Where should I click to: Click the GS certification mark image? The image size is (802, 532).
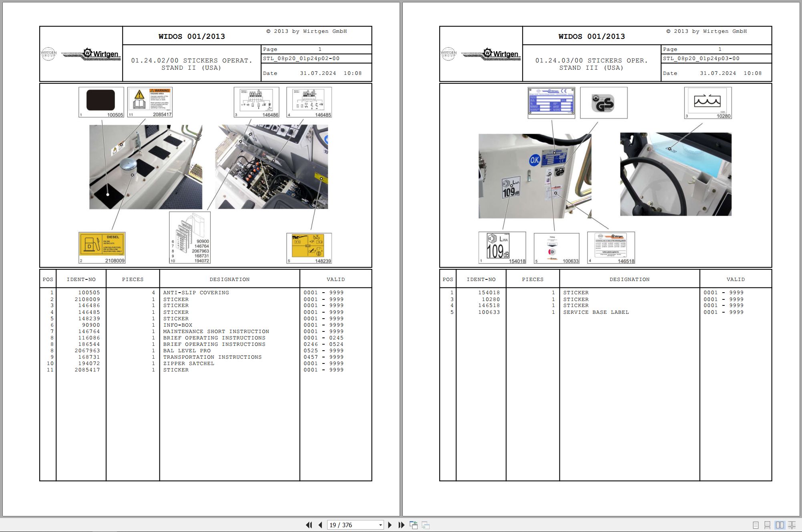click(603, 103)
